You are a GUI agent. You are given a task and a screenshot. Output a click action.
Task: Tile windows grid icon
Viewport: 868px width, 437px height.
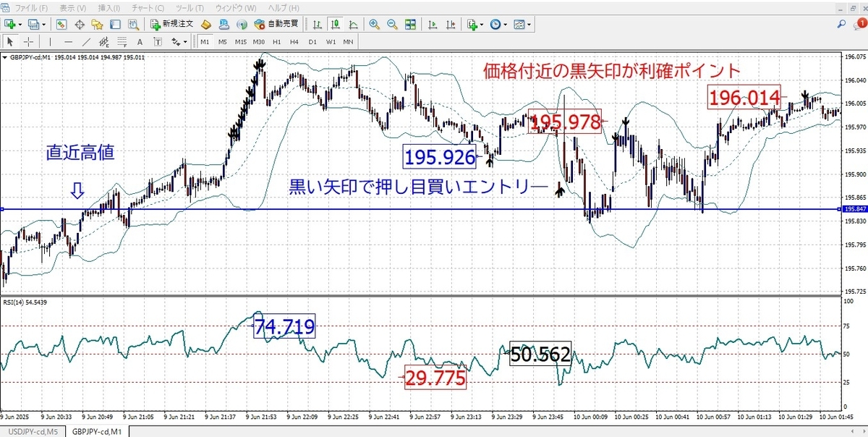coord(410,24)
